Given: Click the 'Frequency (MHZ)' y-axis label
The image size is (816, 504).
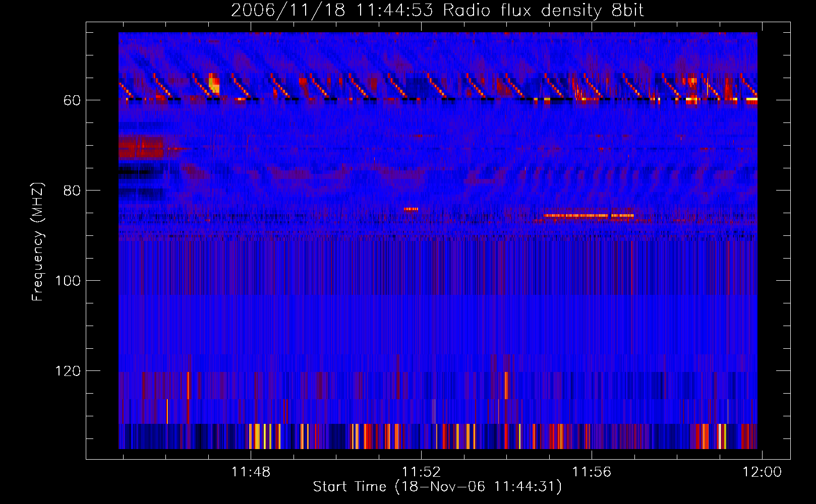Looking at the screenshot, I should point(38,241).
